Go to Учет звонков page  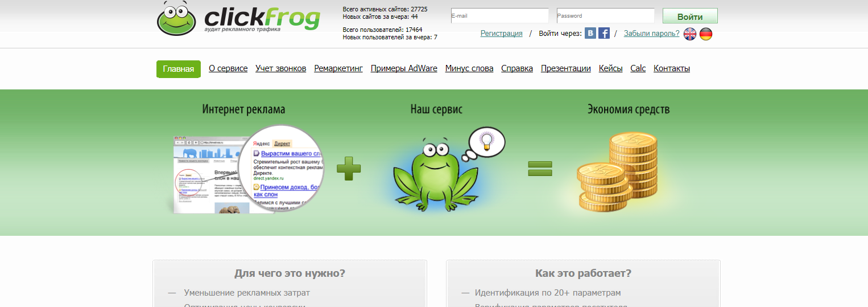(281, 68)
